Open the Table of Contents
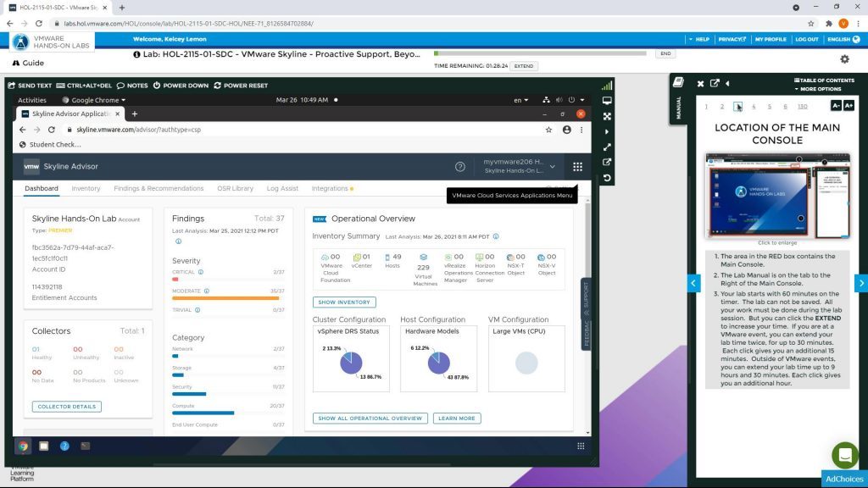The image size is (868, 488). click(x=824, y=80)
